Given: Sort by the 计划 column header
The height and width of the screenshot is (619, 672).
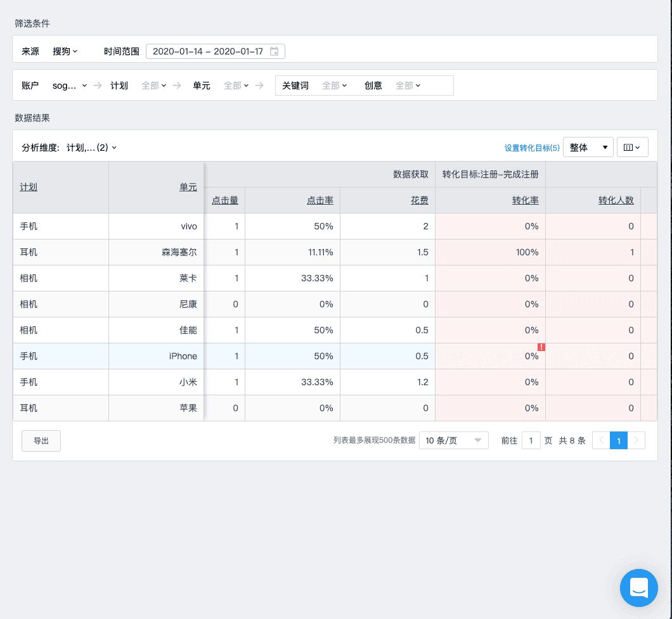Looking at the screenshot, I should [x=29, y=187].
